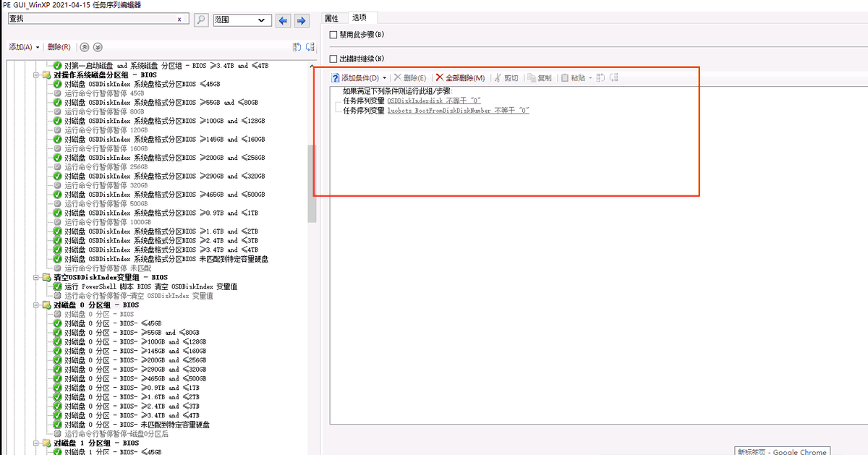Click grey icon of 运行命令行暂停暂停 未匹配
The image size is (868, 455).
pyautogui.click(x=58, y=268)
